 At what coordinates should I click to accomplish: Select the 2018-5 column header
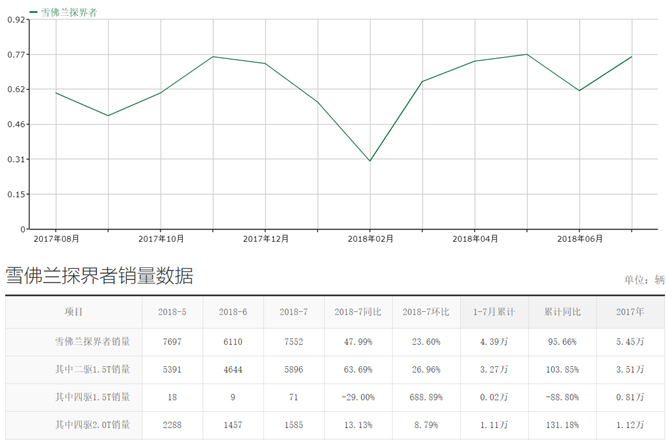(x=172, y=312)
